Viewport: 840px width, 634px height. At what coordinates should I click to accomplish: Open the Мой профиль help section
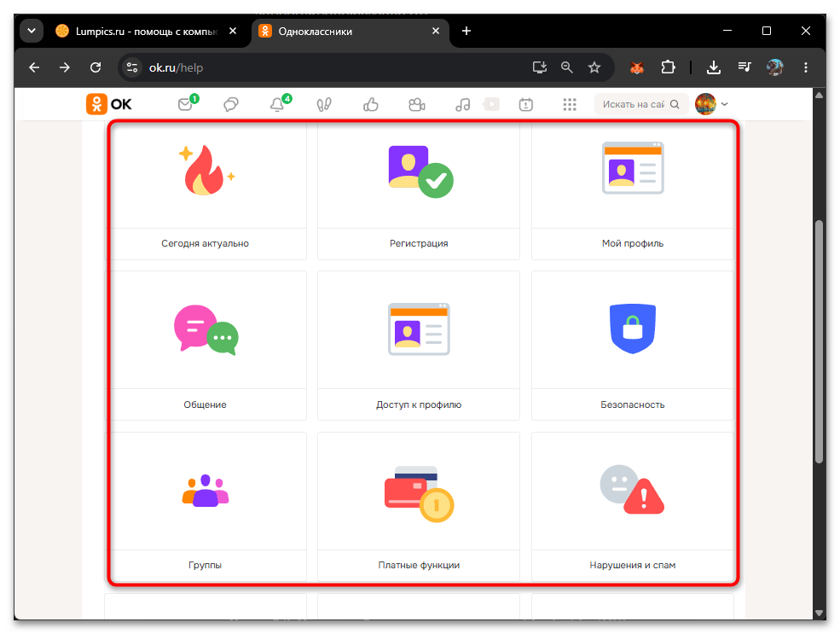pyautogui.click(x=632, y=192)
